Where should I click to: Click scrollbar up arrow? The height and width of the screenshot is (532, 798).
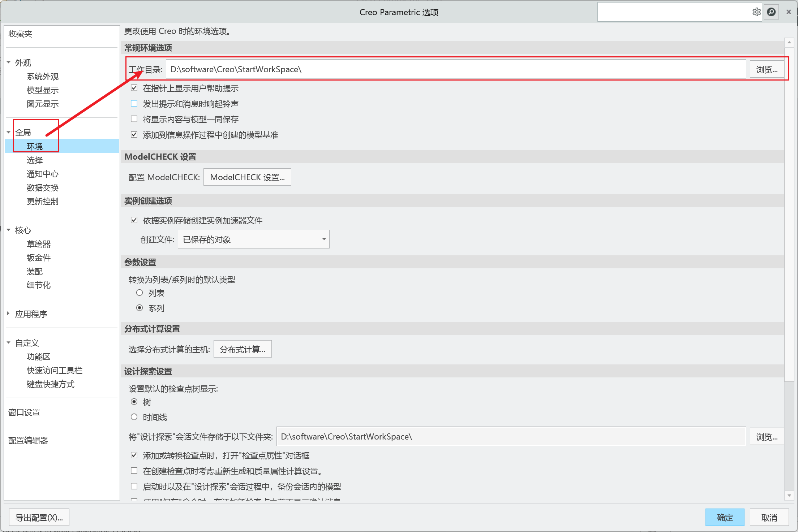click(x=789, y=43)
